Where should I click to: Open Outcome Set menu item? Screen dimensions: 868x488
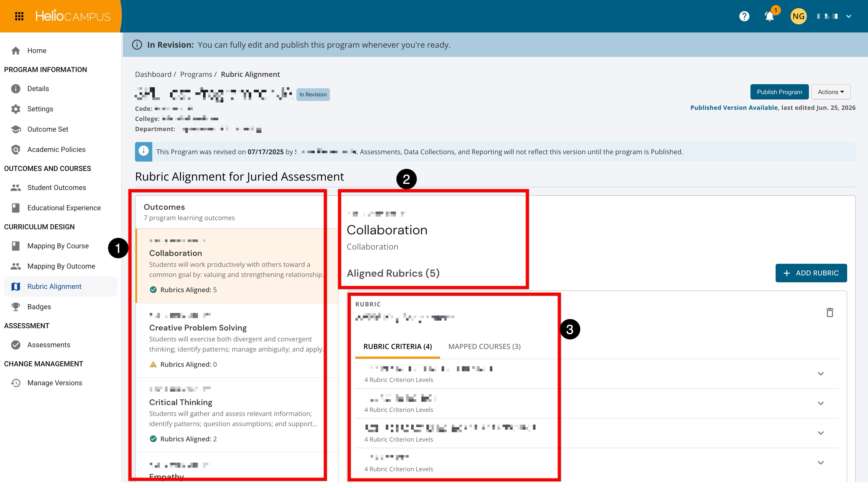pos(61,129)
